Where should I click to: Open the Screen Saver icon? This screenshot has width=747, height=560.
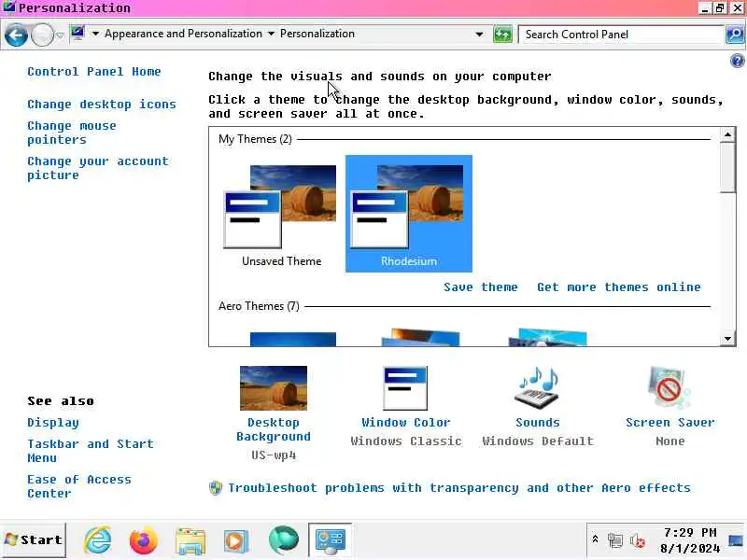tap(669, 388)
